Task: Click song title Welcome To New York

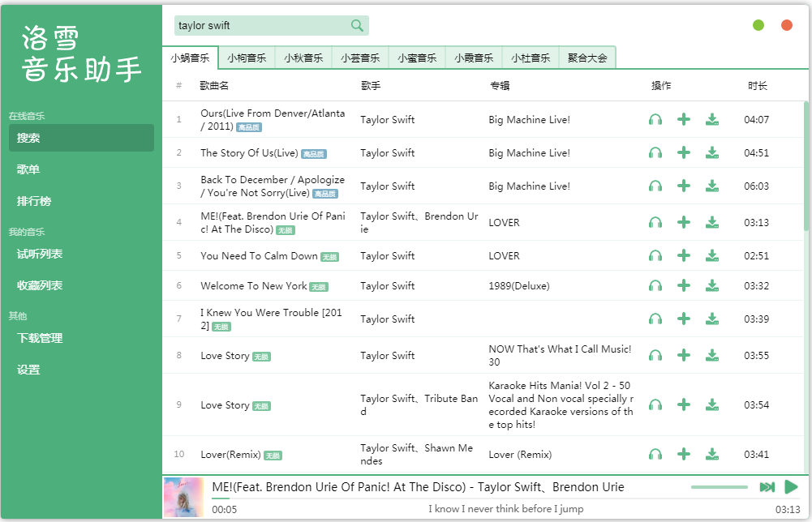Action: click(254, 285)
